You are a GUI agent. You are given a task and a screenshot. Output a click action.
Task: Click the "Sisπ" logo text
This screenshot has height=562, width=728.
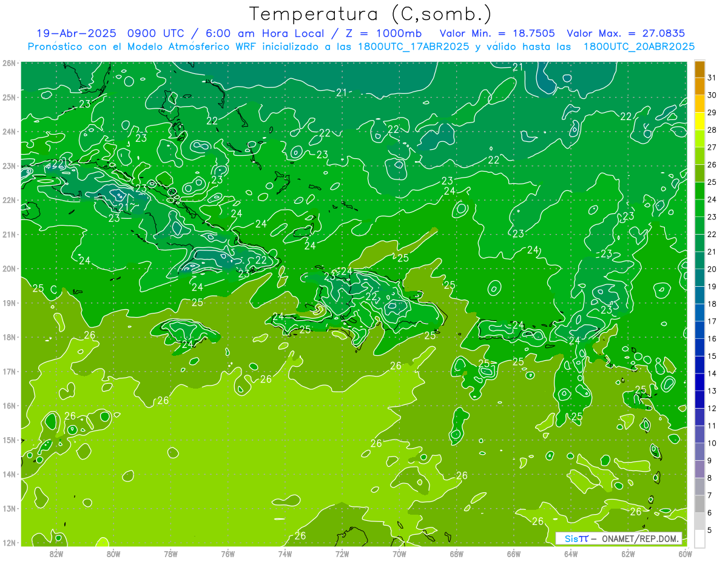coord(576,538)
